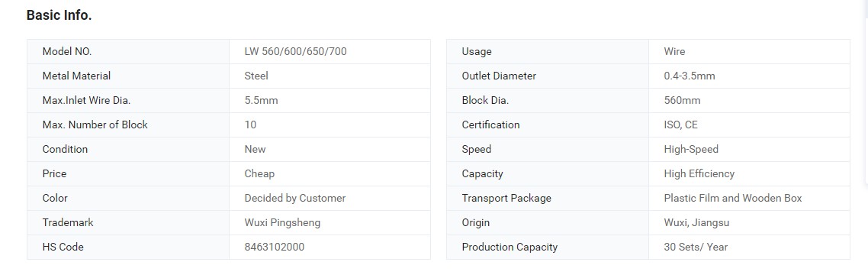Click the 'Trademark' label

[x=68, y=222]
